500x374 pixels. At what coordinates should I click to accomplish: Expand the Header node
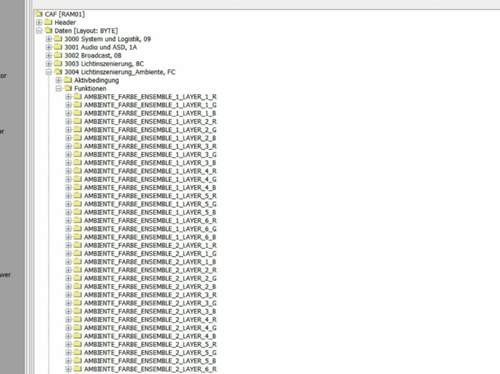click(39, 22)
